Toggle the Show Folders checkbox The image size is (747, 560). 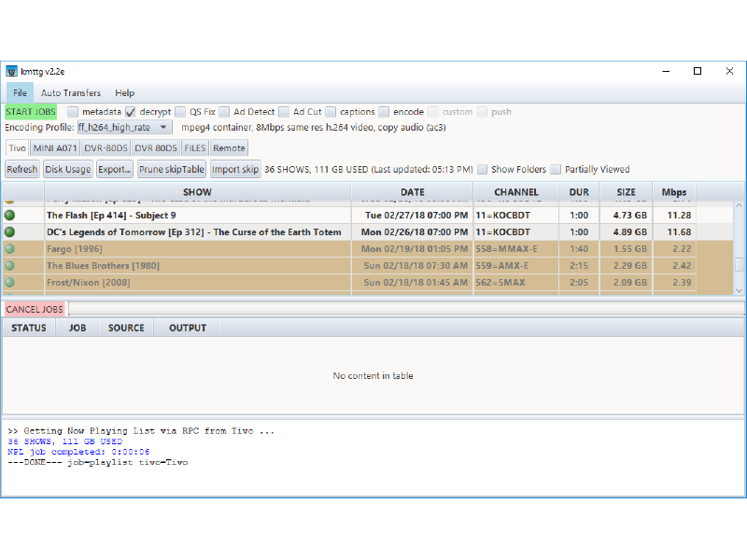[483, 170]
